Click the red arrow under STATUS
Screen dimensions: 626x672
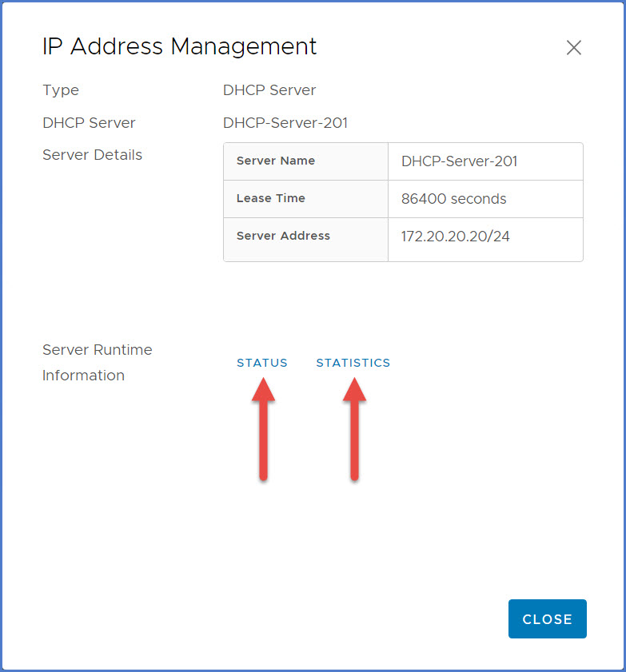click(262, 427)
